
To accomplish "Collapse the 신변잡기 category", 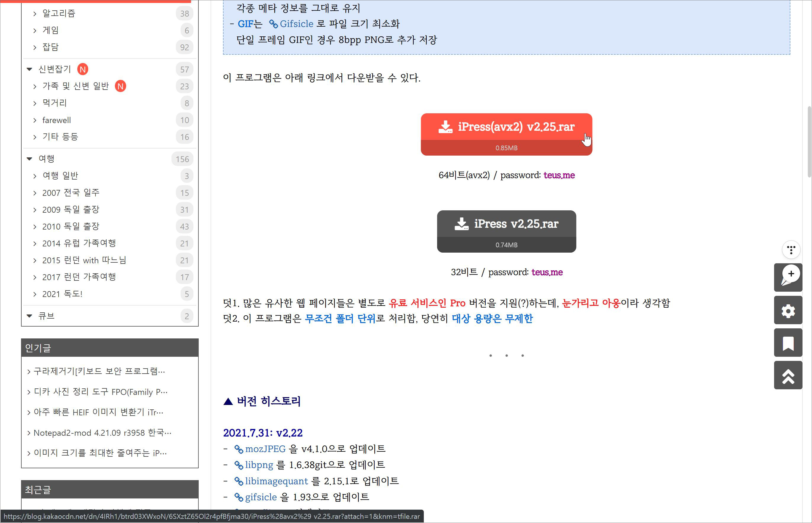I will tap(30, 69).
